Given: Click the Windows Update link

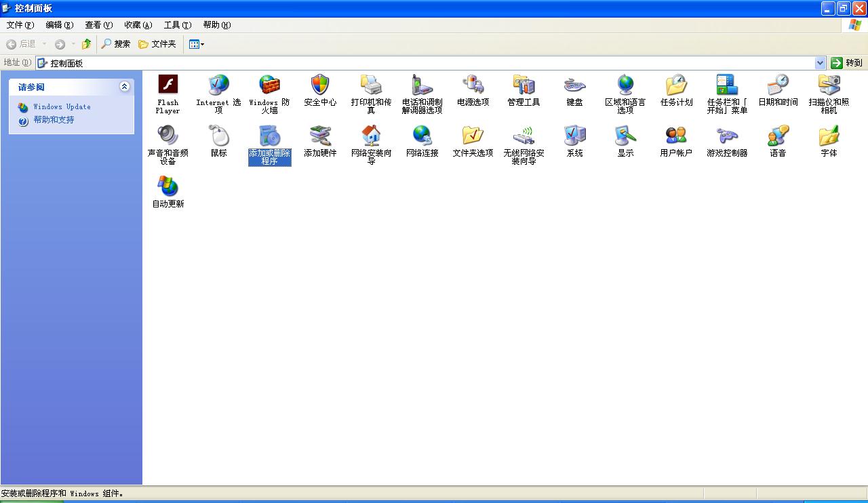Looking at the screenshot, I should coord(62,107).
